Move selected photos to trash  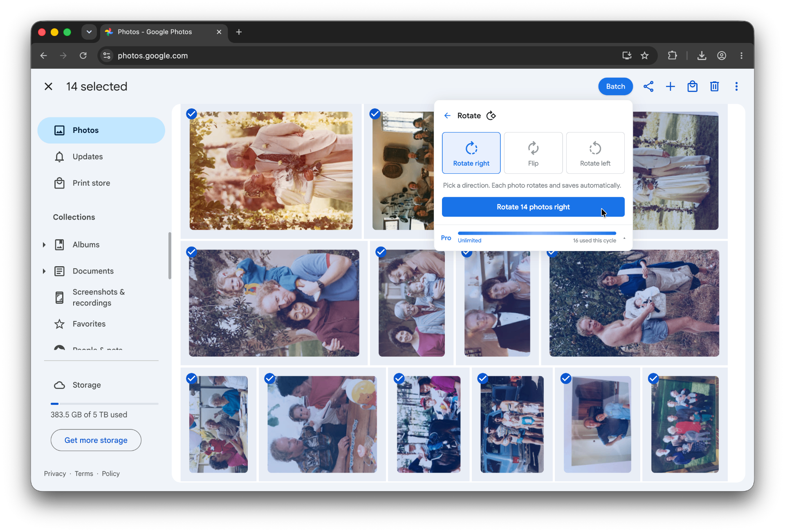pos(715,86)
